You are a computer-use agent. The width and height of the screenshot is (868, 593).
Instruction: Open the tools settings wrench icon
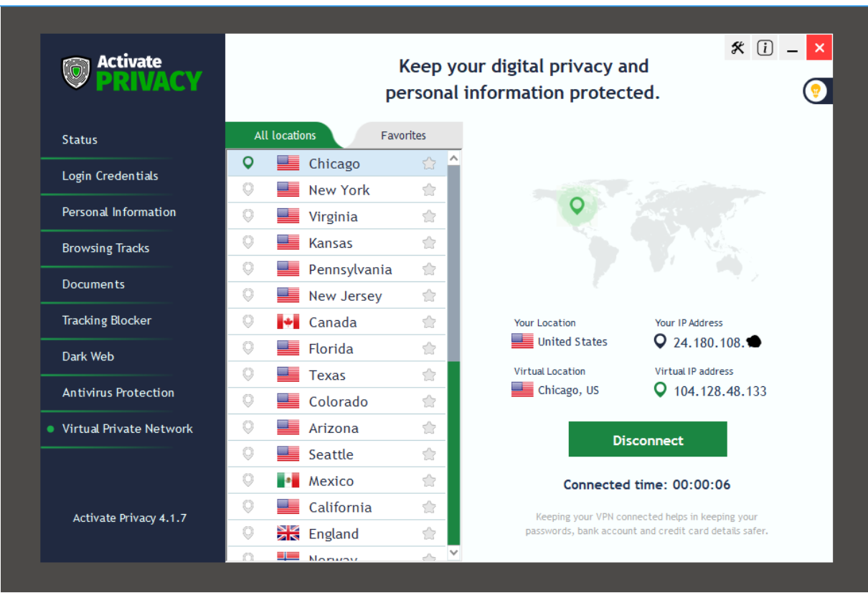737,48
